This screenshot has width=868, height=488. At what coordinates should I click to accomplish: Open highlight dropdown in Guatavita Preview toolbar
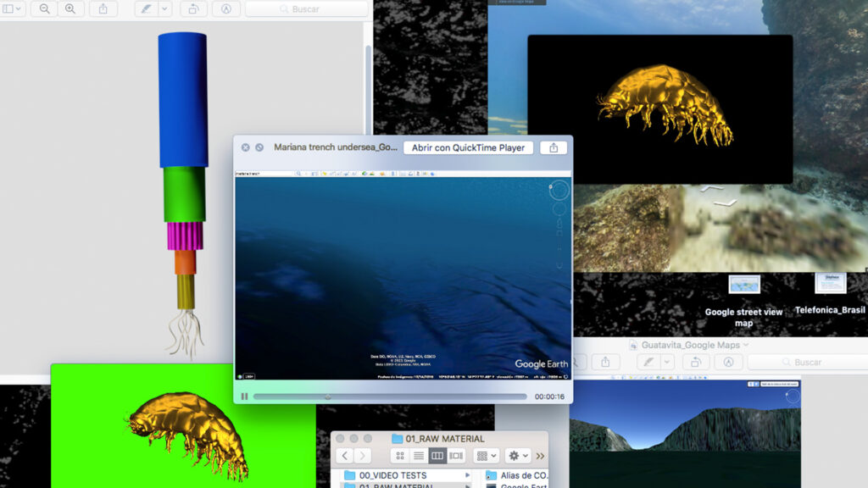click(667, 363)
